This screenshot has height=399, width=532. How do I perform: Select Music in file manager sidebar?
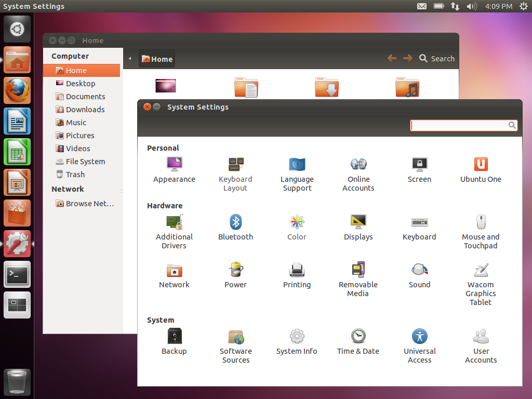pos(82,123)
